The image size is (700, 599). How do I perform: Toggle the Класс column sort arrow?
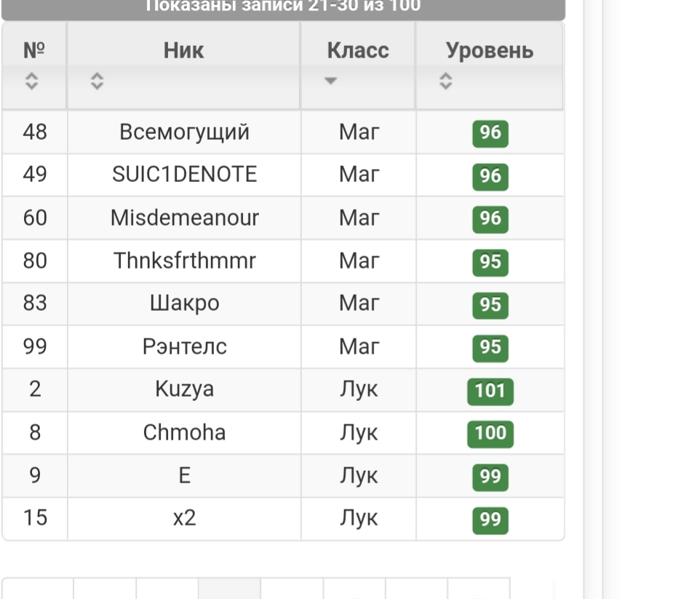tap(331, 81)
